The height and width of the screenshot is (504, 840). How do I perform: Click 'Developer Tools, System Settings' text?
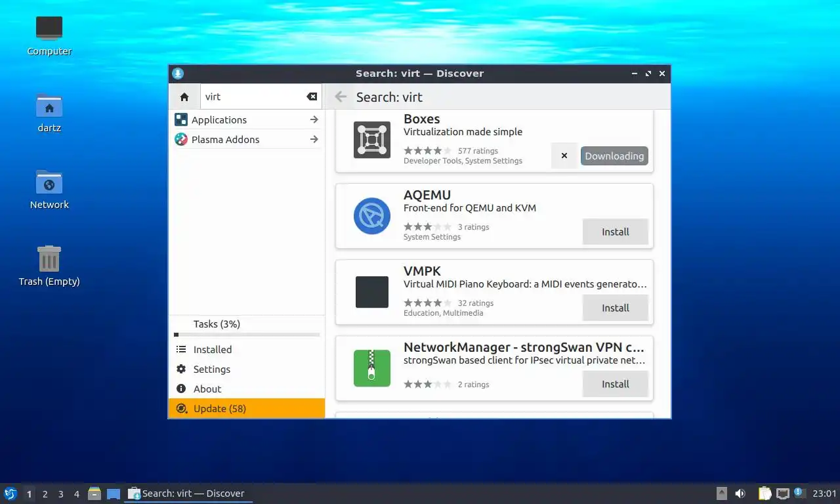coord(463,161)
